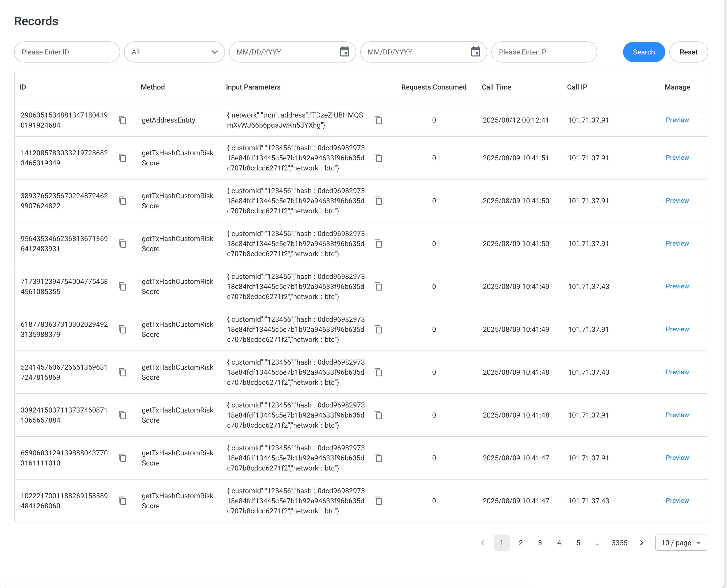Go to page 2 of records
The image size is (727, 588).
click(x=520, y=543)
